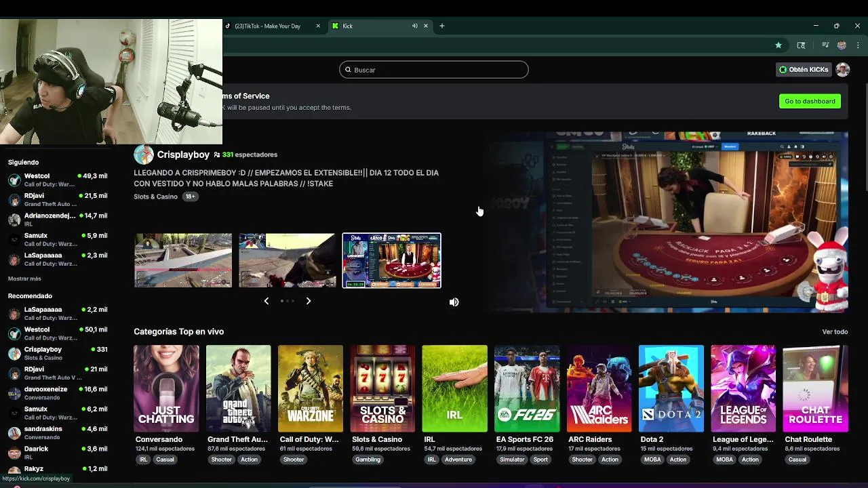Image resolution: width=868 pixels, height=488 pixels.
Task: Go to next carousel slide
Action: coord(309,301)
